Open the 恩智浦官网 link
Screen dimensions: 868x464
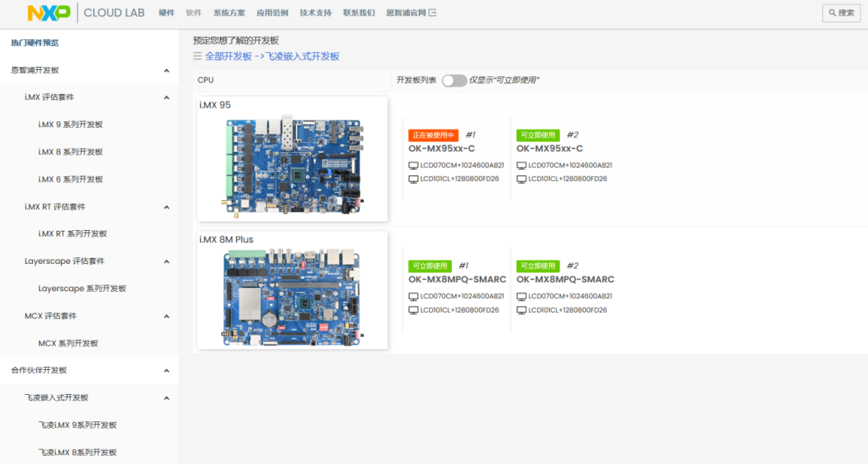(x=407, y=13)
